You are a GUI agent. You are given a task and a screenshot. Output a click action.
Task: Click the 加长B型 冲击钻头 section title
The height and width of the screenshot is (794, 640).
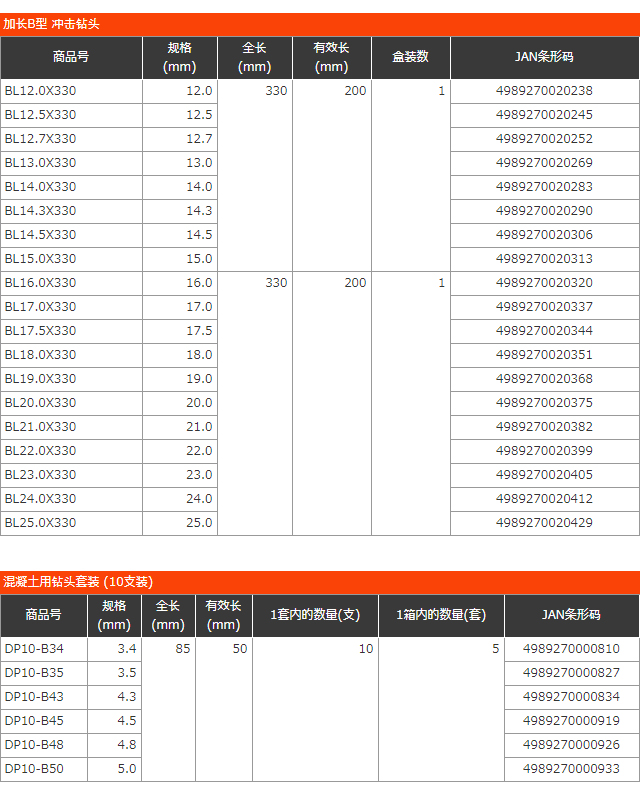pos(52,24)
